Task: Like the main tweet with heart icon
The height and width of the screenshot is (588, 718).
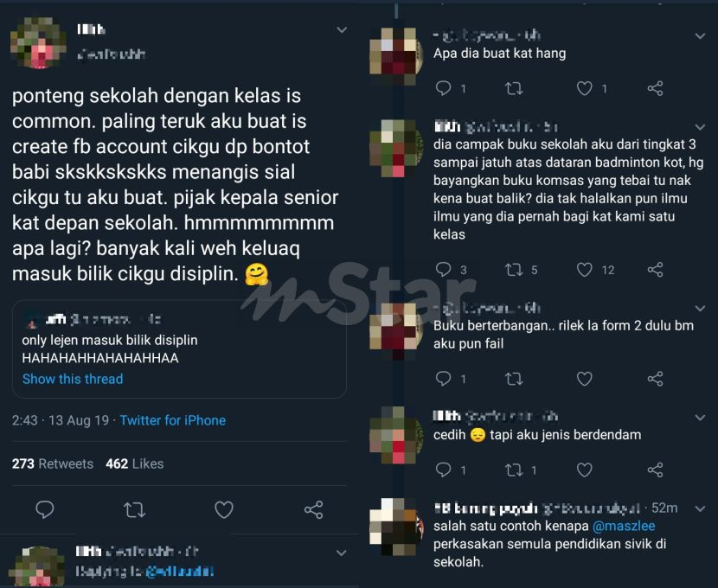Action: 224,510
